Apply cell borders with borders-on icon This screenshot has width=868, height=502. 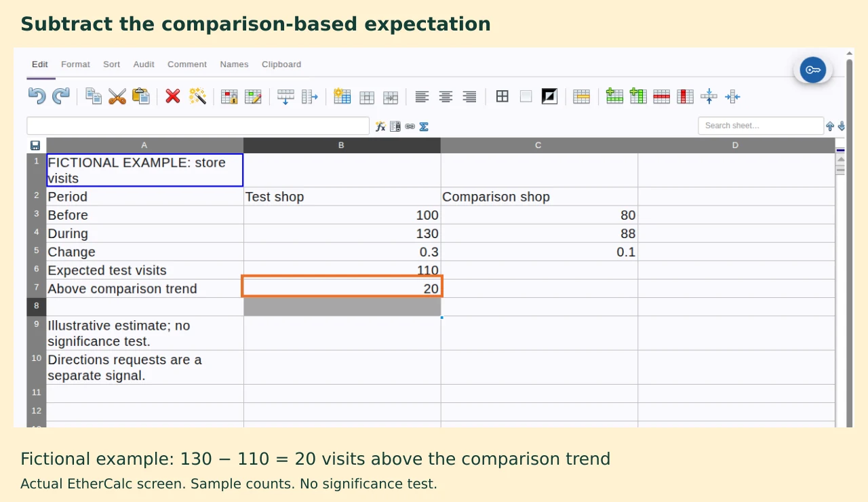[502, 96]
